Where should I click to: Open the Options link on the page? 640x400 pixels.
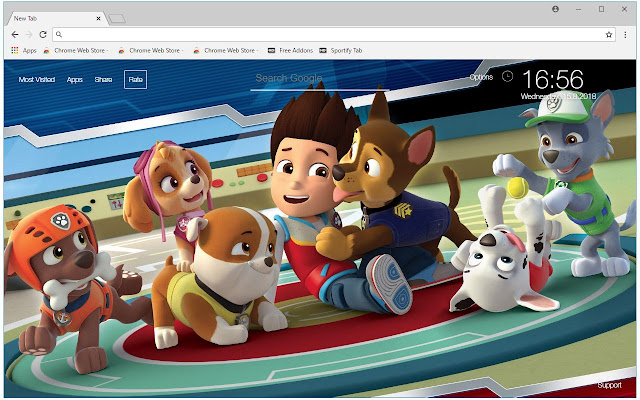click(481, 77)
